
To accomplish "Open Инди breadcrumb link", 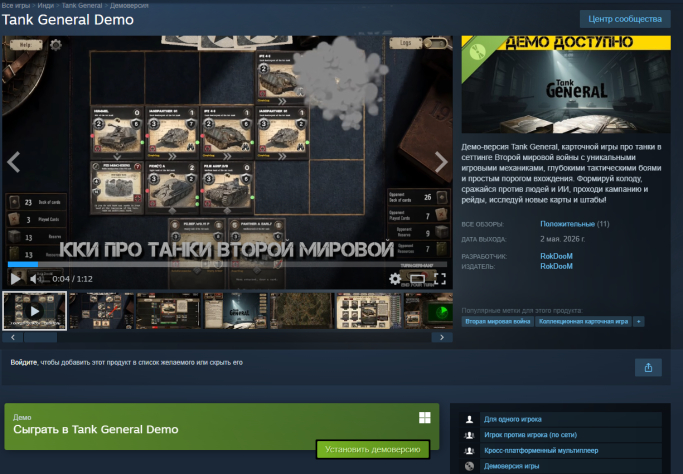I will pos(45,6).
